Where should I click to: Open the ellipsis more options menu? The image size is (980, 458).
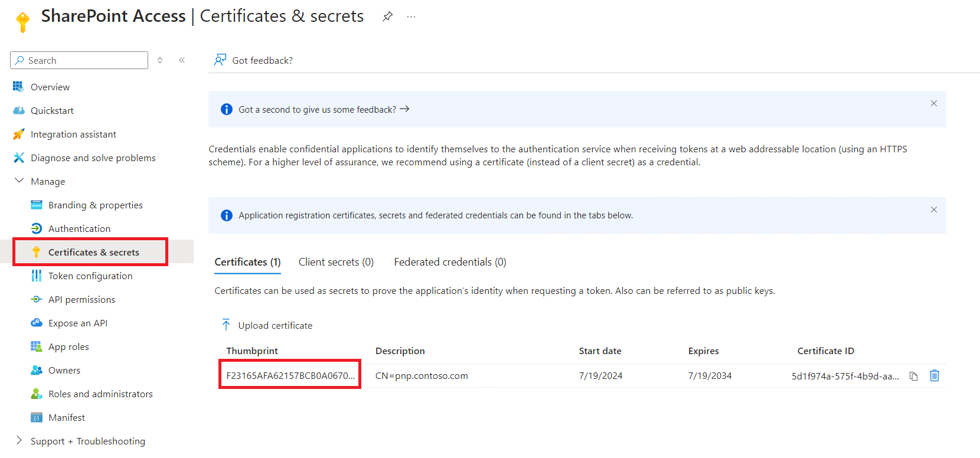[x=411, y=17]
